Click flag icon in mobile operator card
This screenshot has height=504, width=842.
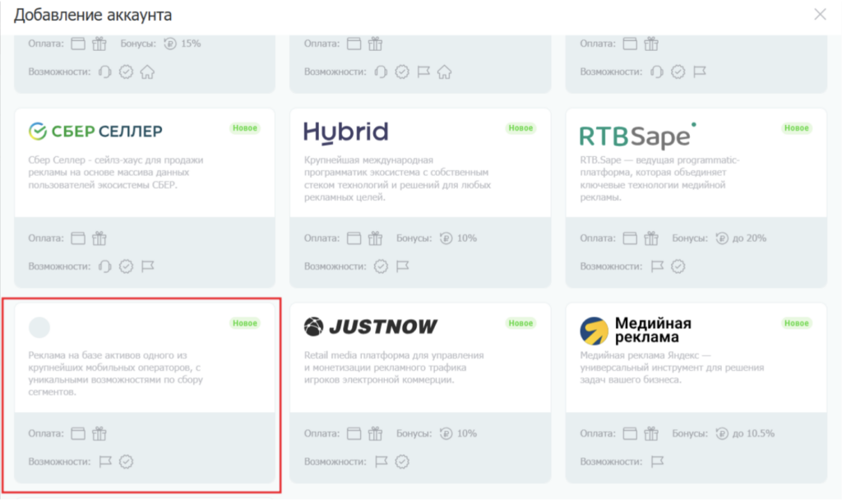(x=105, y=461)
